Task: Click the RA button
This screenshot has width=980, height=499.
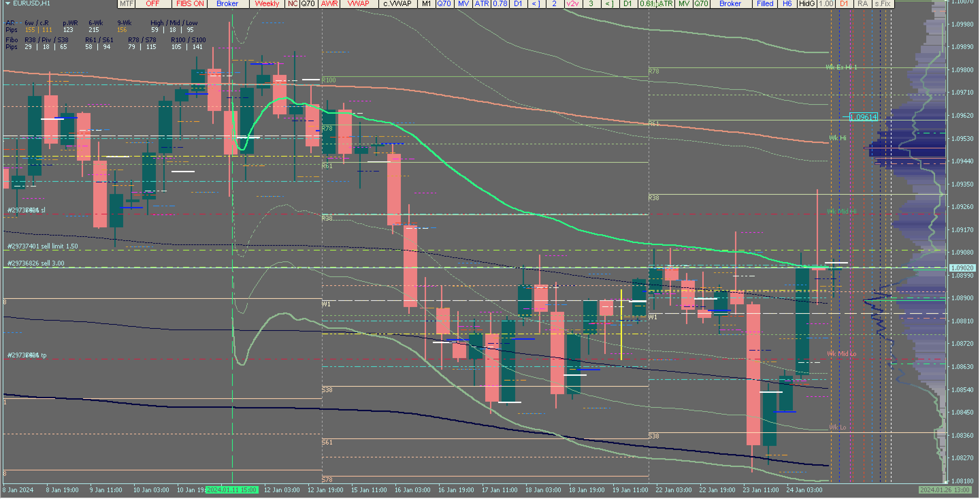Action: tap(863, 4)
